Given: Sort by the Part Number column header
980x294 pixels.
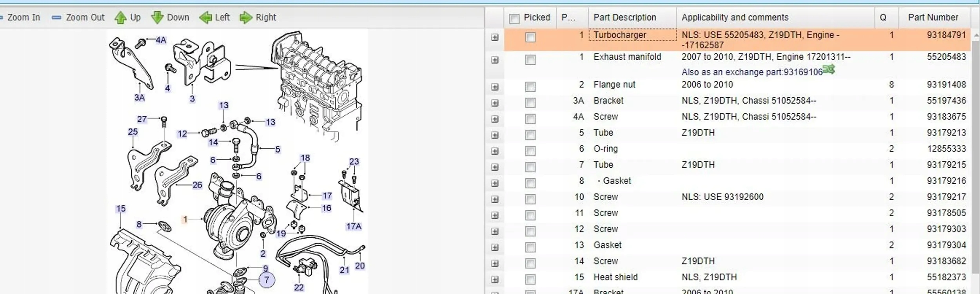Looking at the screenshot, I should point(933,18).
